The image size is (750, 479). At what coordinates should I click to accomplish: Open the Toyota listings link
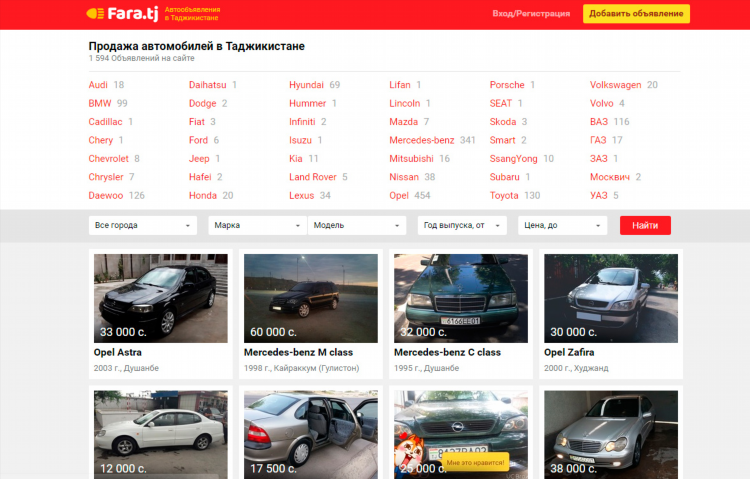504,195
